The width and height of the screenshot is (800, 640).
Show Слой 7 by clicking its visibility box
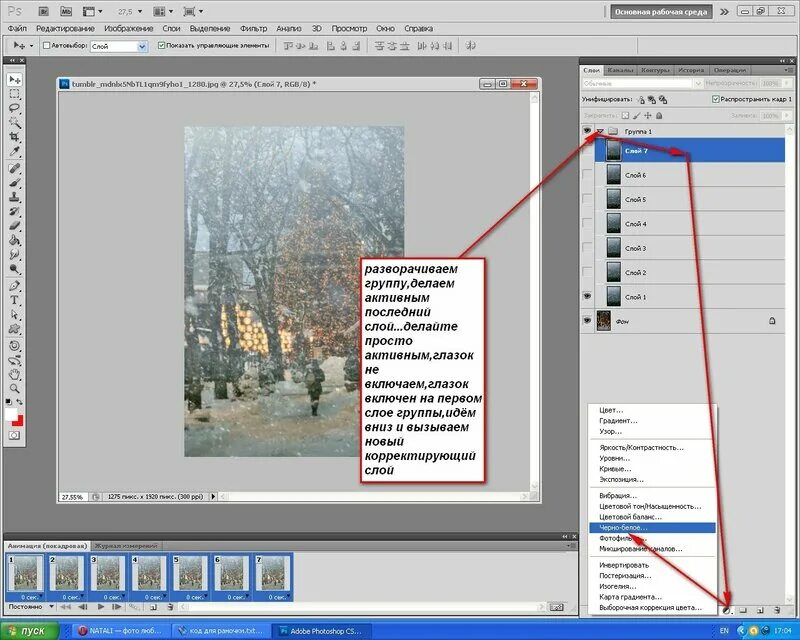[587, 151]
